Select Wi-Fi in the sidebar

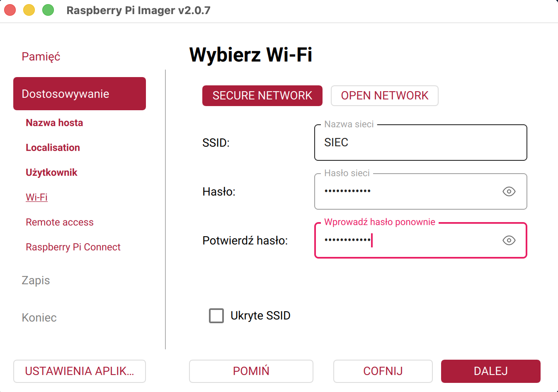tap(36, 197)
